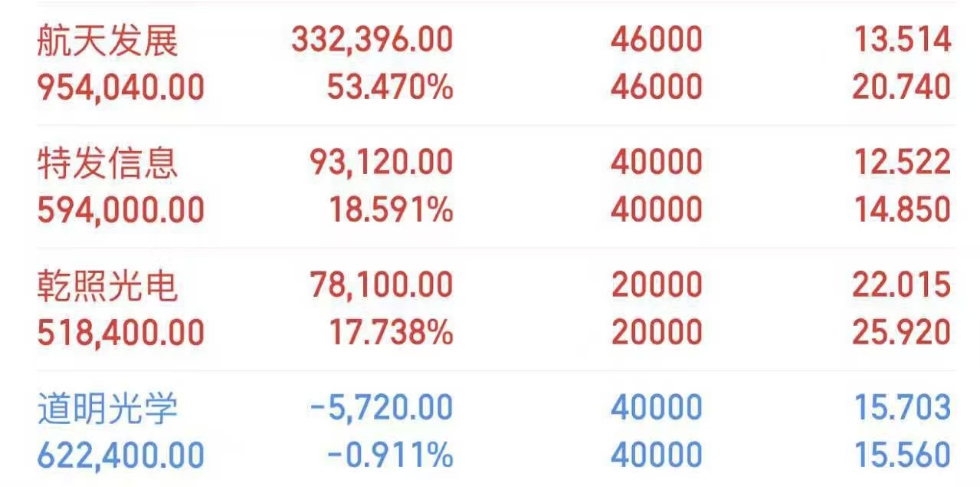Screen dimensions: 980x487
Task: Click profit amount 93,120.00
Action: point(382,163)
